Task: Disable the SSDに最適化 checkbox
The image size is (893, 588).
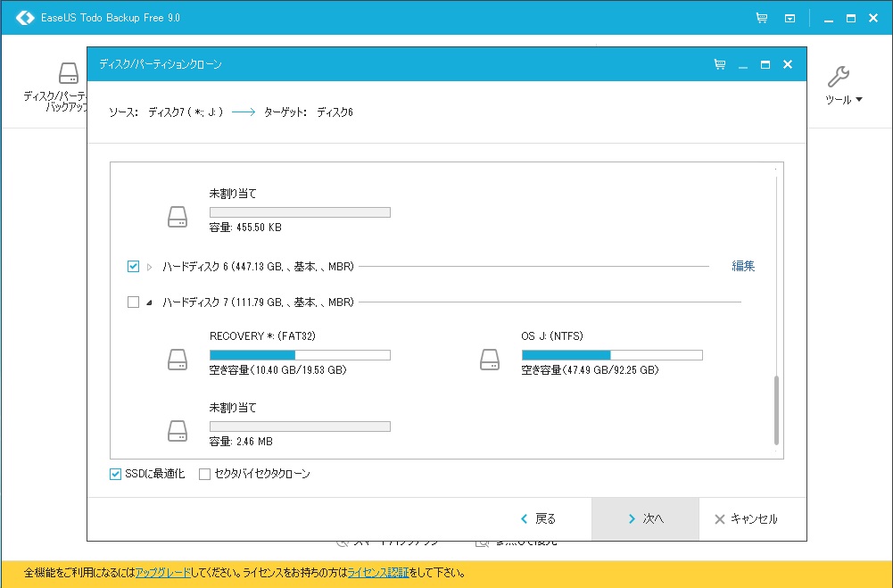Action: (x=116, y=474)
